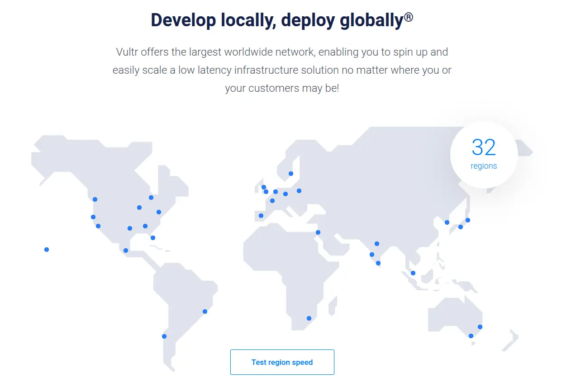Select the Melbourne region dot
This screenshot has width=571, height=392.
click(x=472, y=335)
